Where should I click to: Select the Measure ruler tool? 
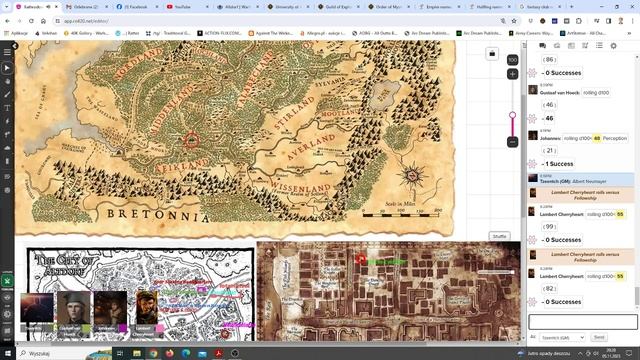click(x=7, y=134)
